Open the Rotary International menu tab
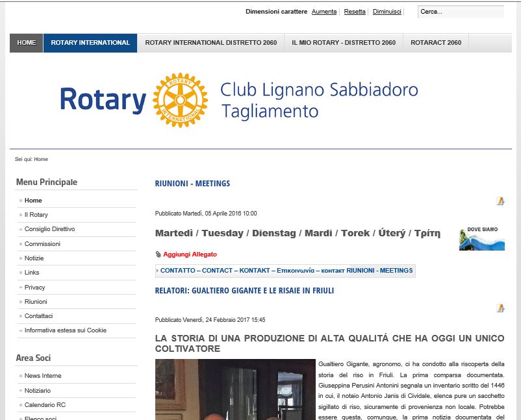 (x=90, y=43)
